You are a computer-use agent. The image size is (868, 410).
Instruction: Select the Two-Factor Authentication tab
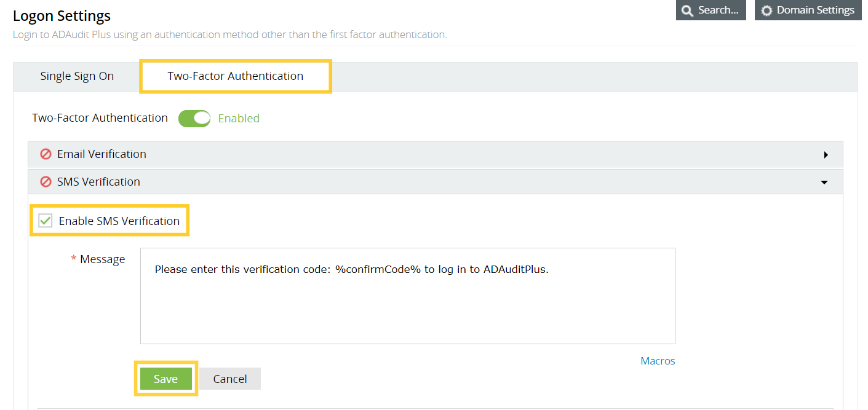coord(235,76)
